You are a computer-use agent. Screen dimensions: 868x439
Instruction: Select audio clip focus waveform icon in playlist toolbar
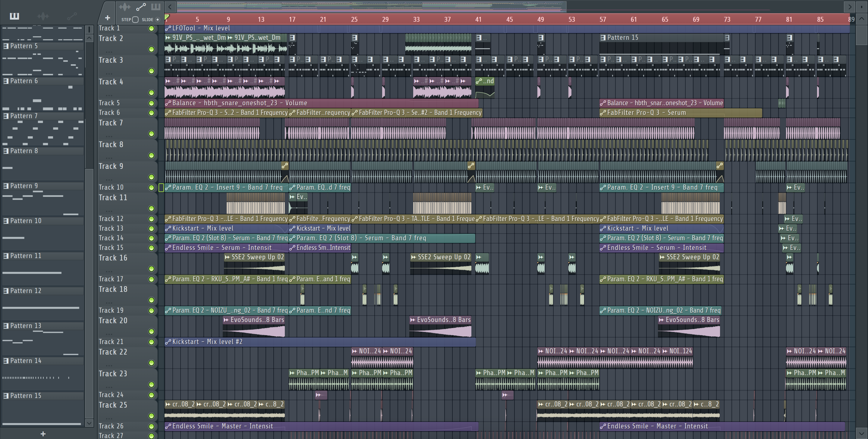coord(124,7)
